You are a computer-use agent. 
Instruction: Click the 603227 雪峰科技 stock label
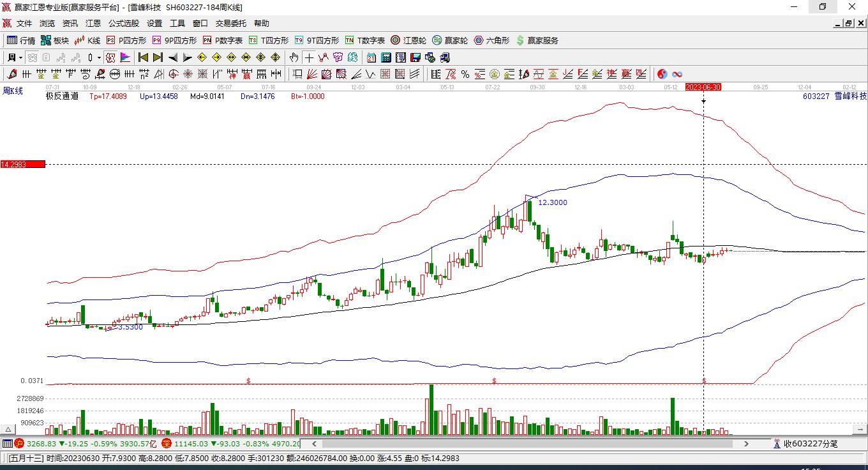(835, 96)
